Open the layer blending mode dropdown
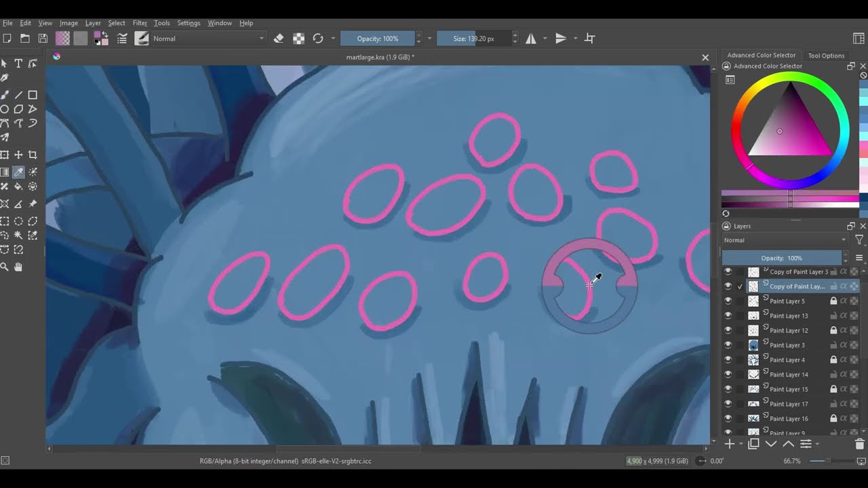The image size is (868, 488). (x=785, y=240)
